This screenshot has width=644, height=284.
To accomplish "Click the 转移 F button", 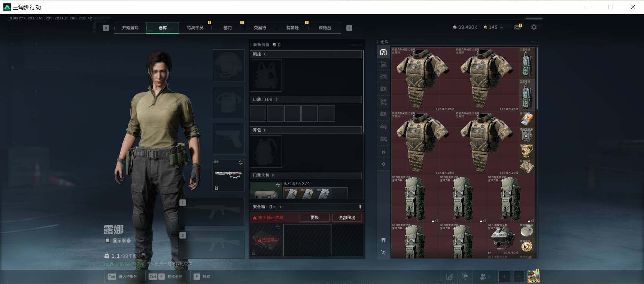I will pyautogui.click(x=202, y=277).
